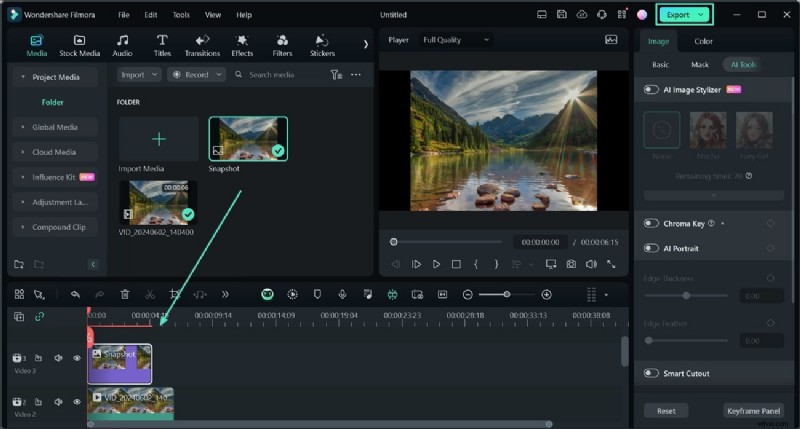Mute the Video 3 track
This screenshot has width=800, height=429.
coord(58,358)
